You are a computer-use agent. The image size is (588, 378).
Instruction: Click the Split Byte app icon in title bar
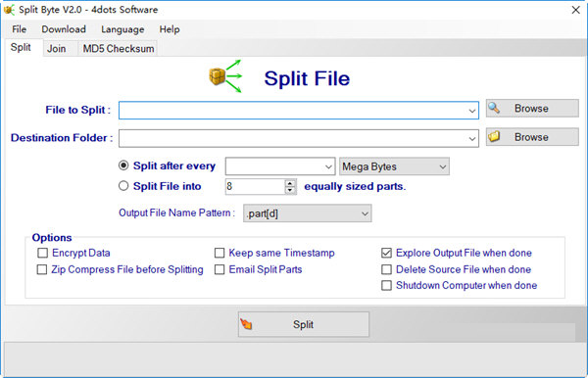coord(9,10)
